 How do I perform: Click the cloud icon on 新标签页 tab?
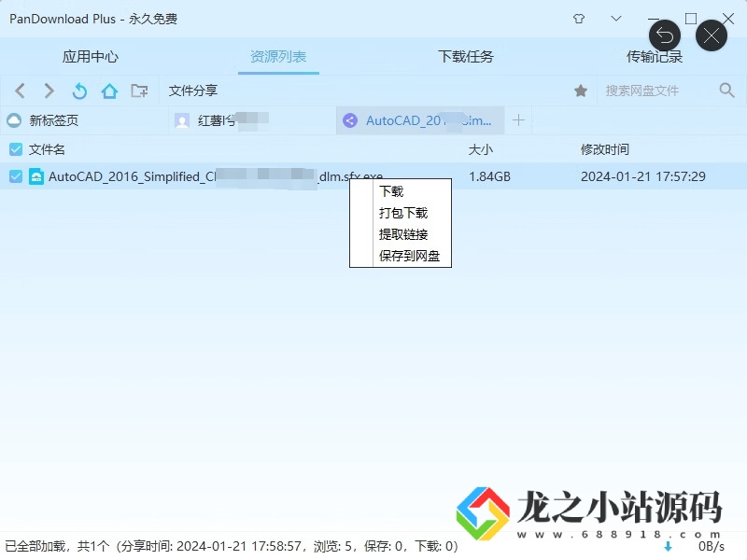(x=14, y=120)
